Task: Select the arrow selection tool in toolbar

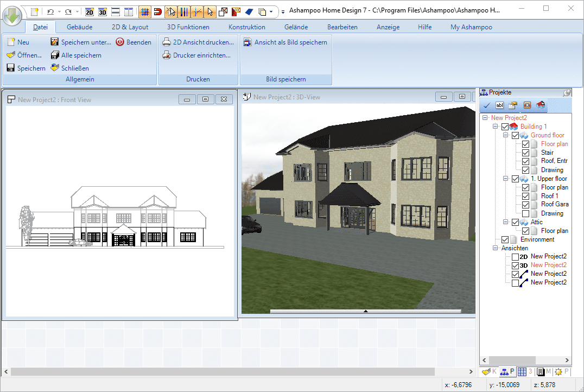Action: pyautogui.click(x=210, y=11)
